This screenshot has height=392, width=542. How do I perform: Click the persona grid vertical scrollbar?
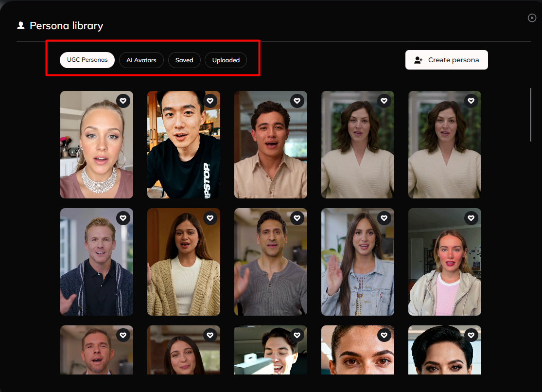click(x=531, y=115)
